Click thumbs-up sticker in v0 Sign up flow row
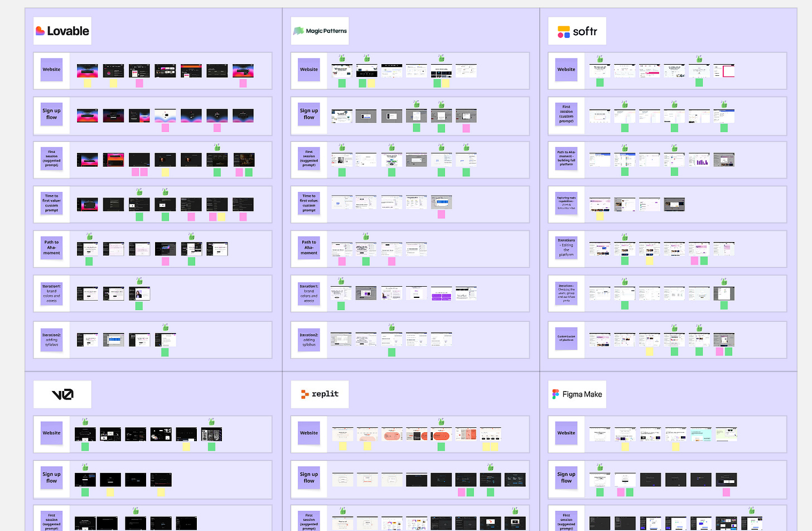 pyautogui.click(x=85, y=467)
